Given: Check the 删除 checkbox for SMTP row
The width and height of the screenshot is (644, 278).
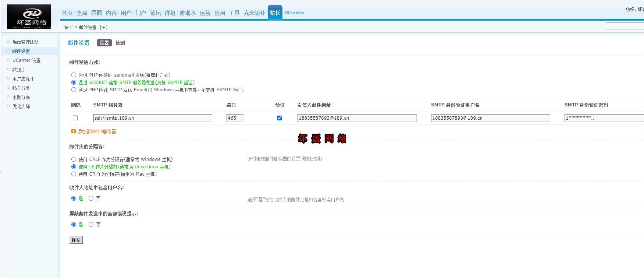Looking at the screenshot, I should click(75, 118).
